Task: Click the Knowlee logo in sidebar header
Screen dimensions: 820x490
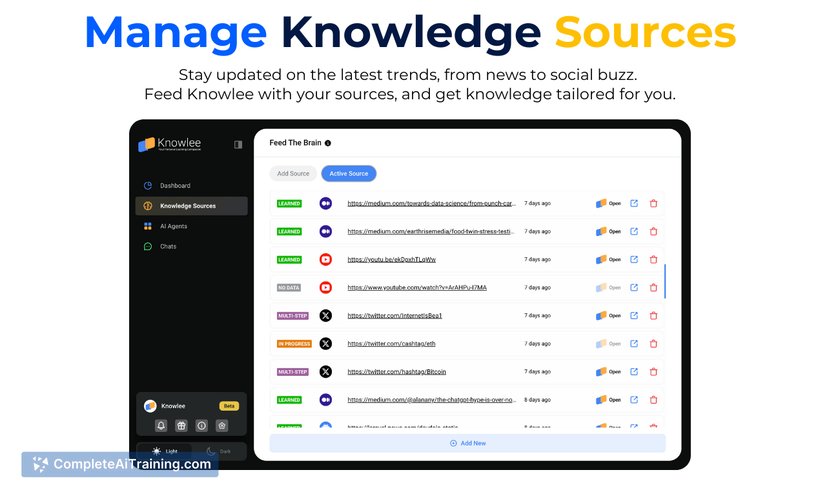Action: [169, 144]
